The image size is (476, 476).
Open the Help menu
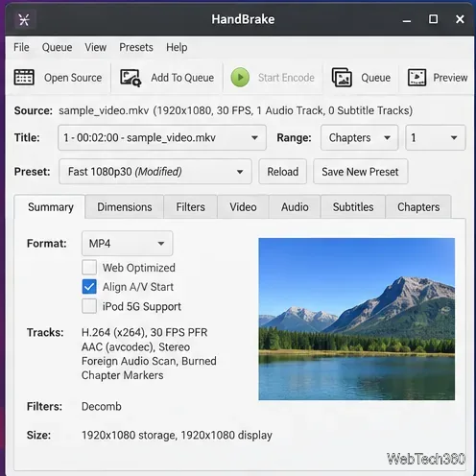177,47
